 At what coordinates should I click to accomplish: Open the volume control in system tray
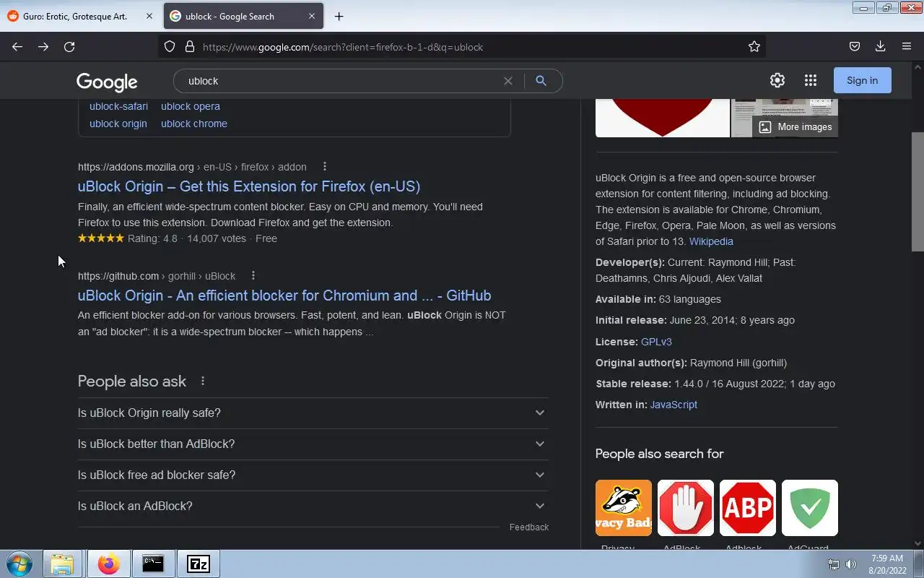coord(851,564)
